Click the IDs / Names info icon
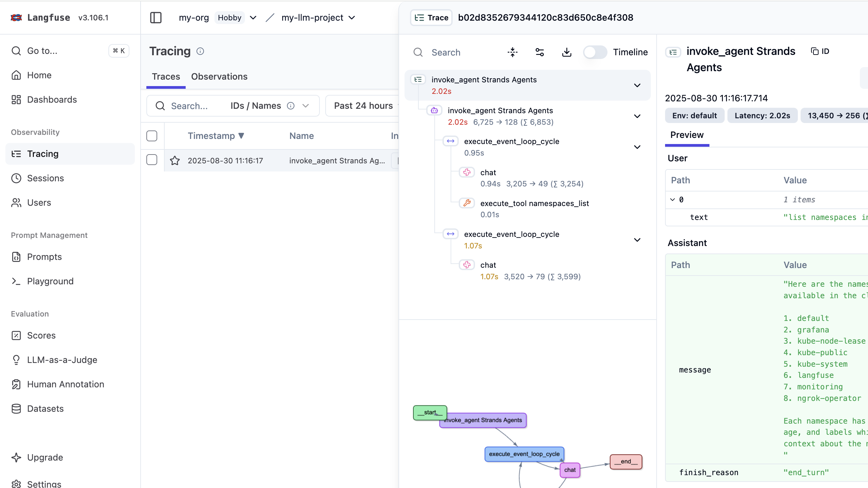868x488 pixels. [x=291, y=106]
